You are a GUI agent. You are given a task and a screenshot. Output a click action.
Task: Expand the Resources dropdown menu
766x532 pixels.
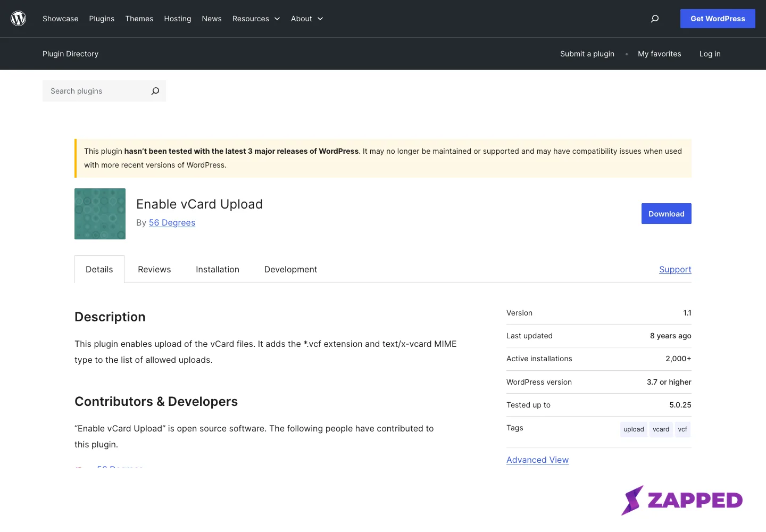(256, 19)
